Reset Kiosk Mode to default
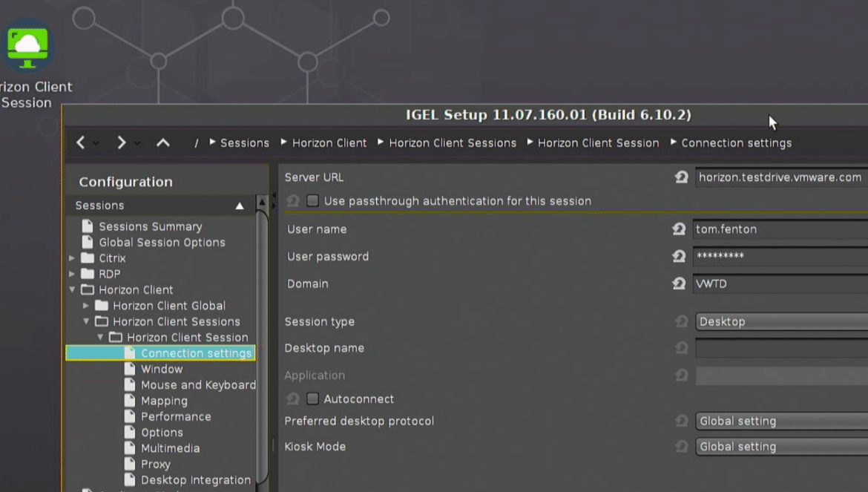This screenshot has height=492, width=868. click(x=682, y=447)
